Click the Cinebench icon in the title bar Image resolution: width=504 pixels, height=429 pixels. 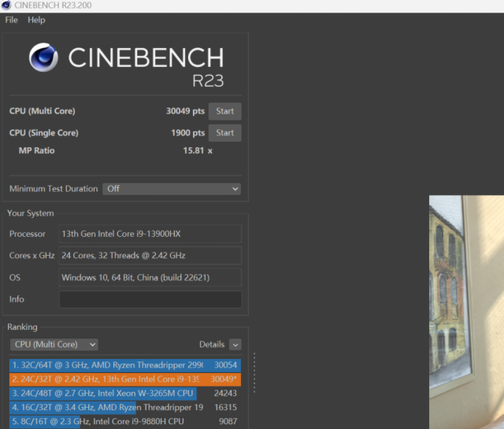coord(7,6)
